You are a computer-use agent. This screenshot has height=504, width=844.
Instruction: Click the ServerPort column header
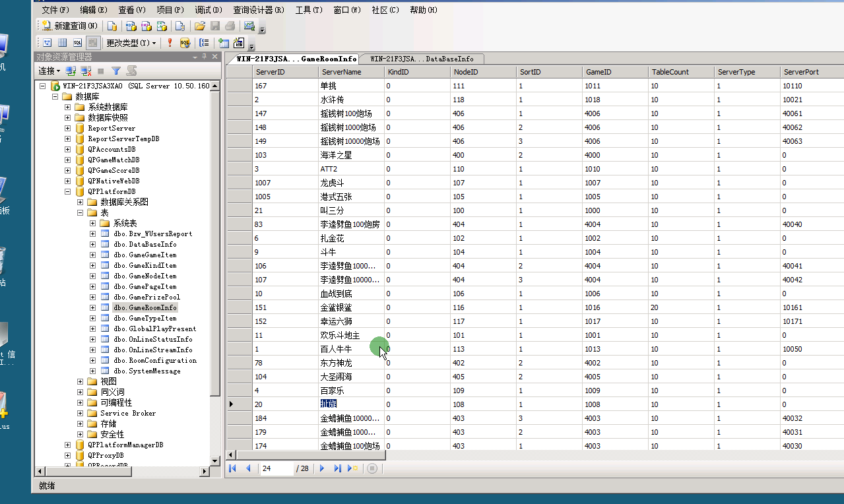[812, 72]
